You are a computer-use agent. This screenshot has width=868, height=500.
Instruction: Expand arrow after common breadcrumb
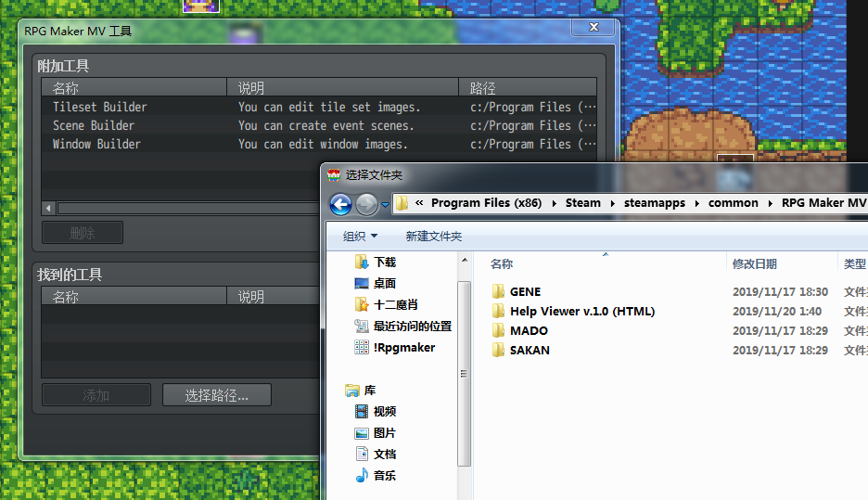(x=770, y=203)
